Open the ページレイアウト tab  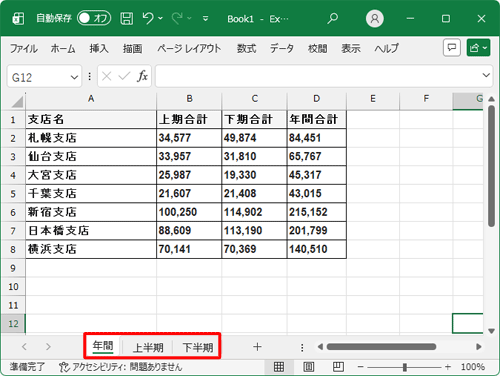[x=189, y=49]
